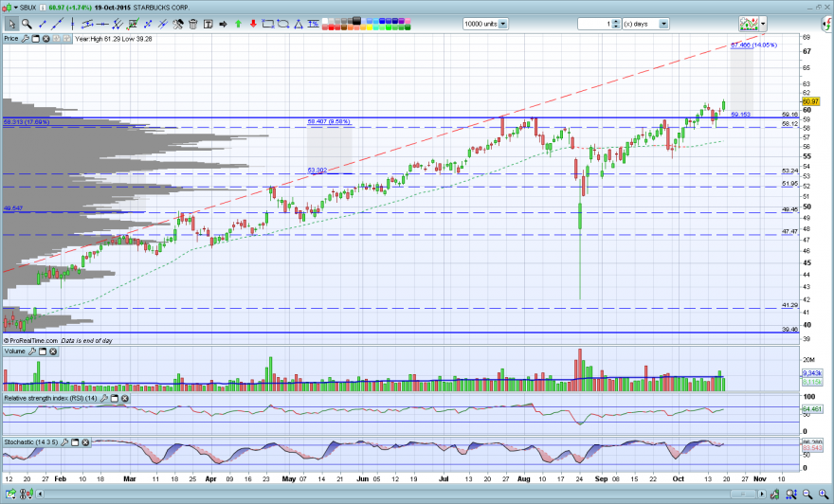Close the Stochastic indicator panel
Screen dimensions: 834x504
pos(85,442)
